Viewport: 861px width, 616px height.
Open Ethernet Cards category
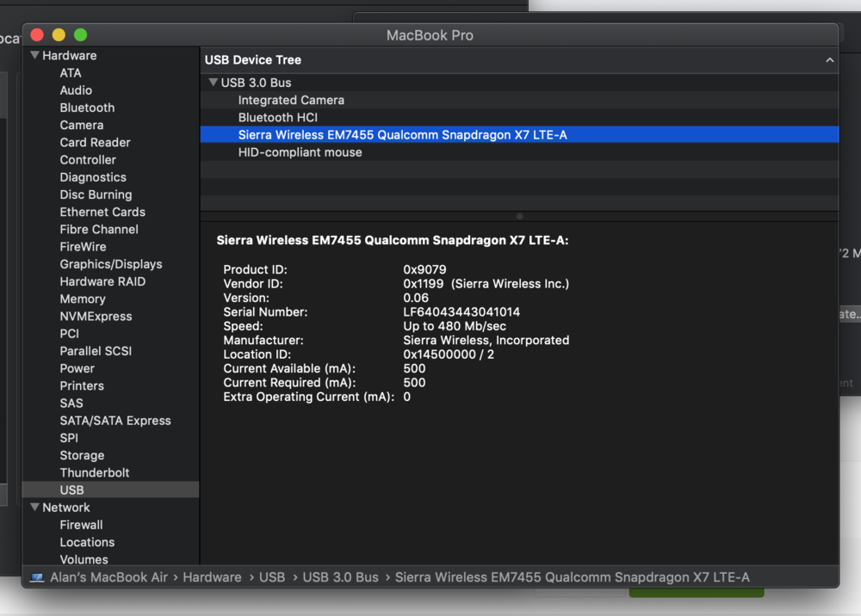(102, 213)
